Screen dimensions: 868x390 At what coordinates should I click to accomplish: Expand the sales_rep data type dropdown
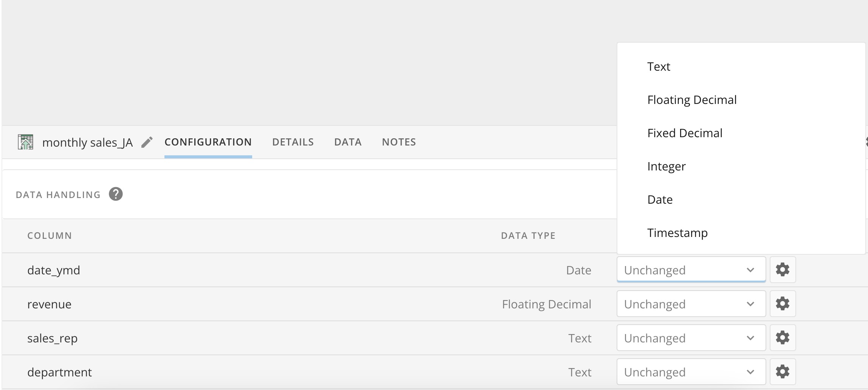[x=691, y=338]
